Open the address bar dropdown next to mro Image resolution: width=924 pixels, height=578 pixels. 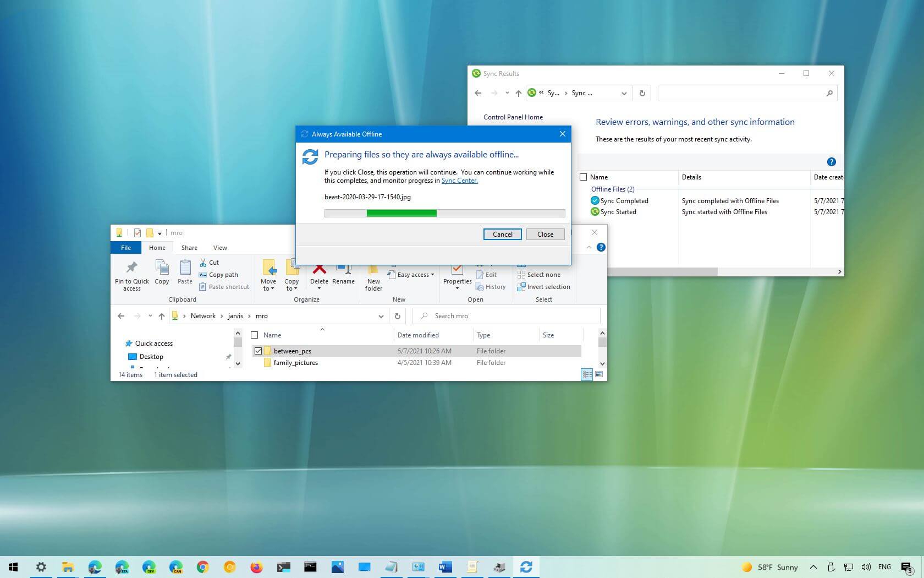(x=381, y=316)
